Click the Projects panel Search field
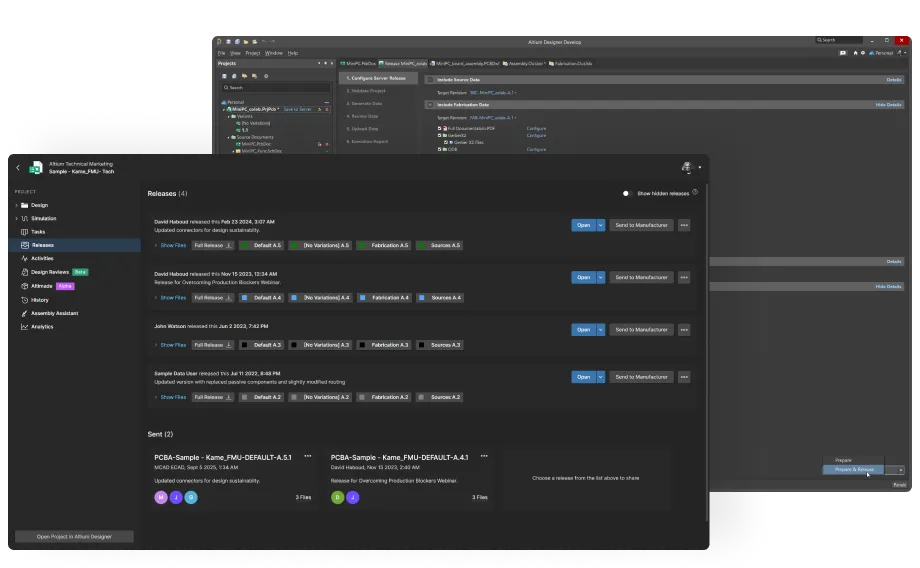Image resolution: width=920 pixels, height=568 pixels. 276,87
